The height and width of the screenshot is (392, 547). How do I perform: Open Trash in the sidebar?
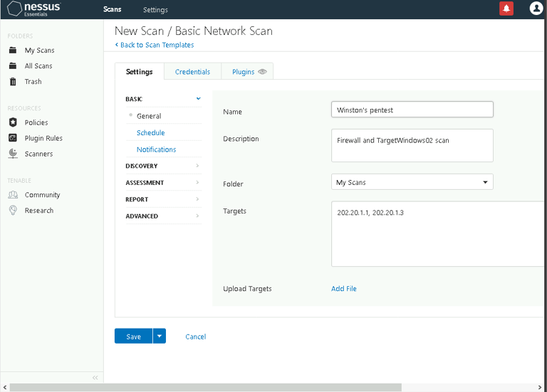(33, 82)
